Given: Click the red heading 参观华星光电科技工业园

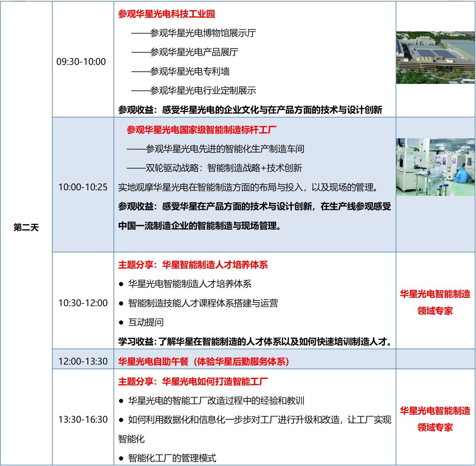Looking at the screenshot, I should [166, 14].
